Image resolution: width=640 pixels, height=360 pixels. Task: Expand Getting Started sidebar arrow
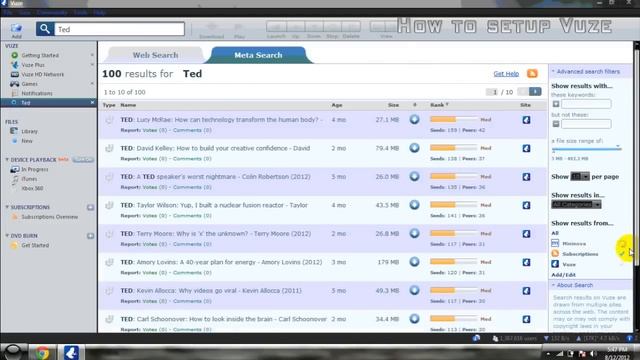[92, 55]
